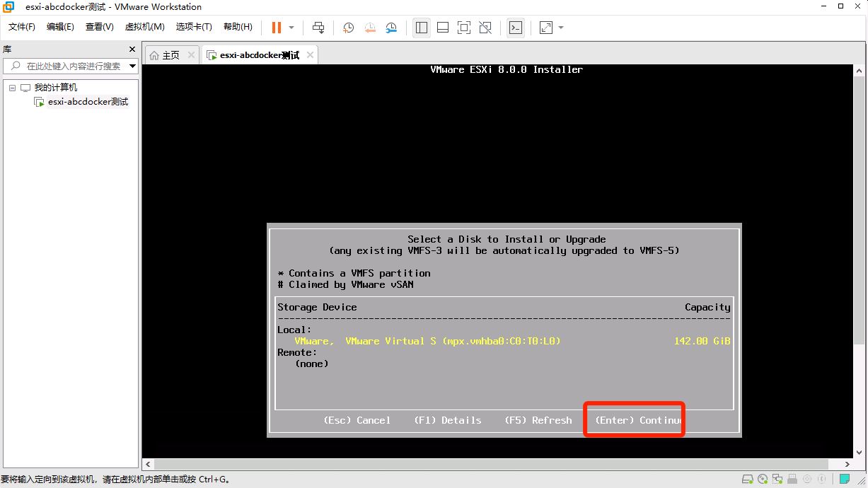Click the (F5) Refresh option

click(x=538, y=420)
